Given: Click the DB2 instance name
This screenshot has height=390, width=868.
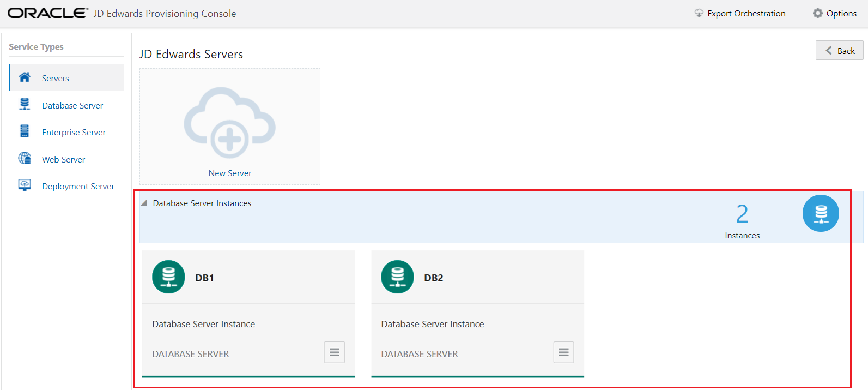Looking at the screenshot, I should (x=434, y=278).
